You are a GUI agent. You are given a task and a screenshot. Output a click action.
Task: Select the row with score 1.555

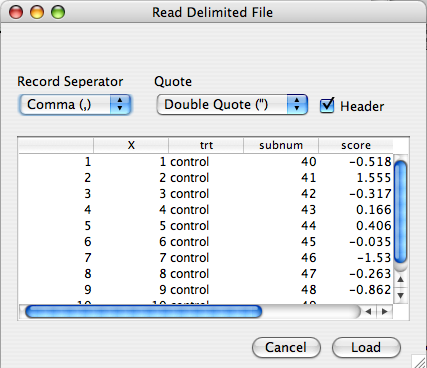pyautogui.click(x=206, y=178)
